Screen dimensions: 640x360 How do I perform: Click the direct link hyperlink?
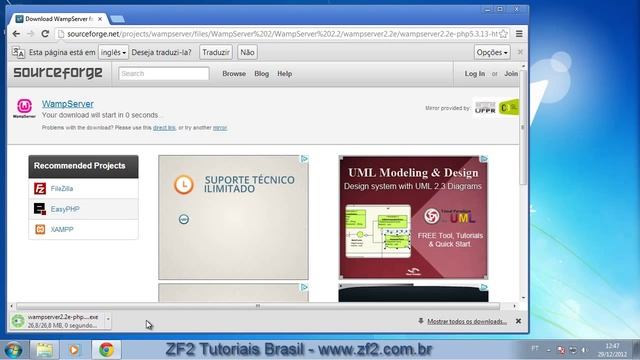point(164,128)
